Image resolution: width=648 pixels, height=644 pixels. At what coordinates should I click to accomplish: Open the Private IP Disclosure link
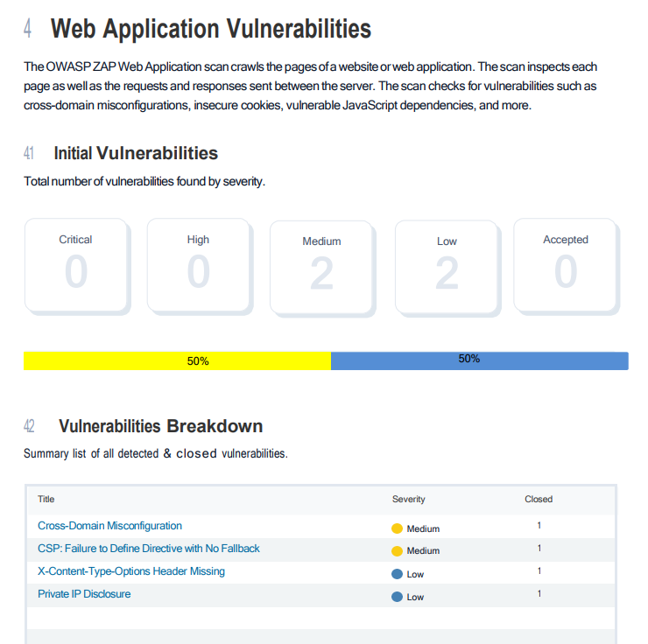(84, 594)
